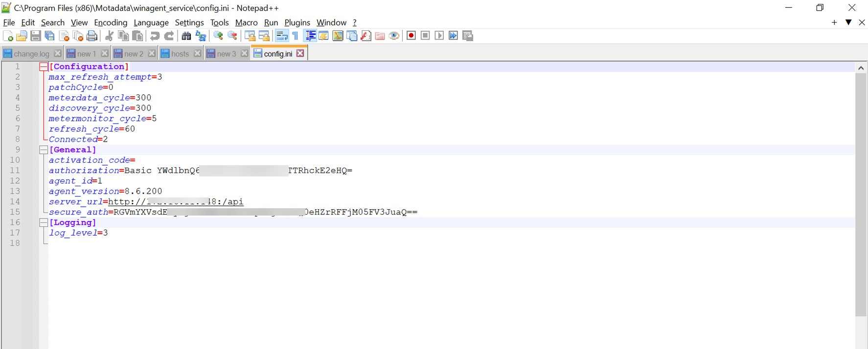Toggle synchronized horizontal scrolling
The width and height of the screenshot is (868, 349).
(x=264, y=36)
